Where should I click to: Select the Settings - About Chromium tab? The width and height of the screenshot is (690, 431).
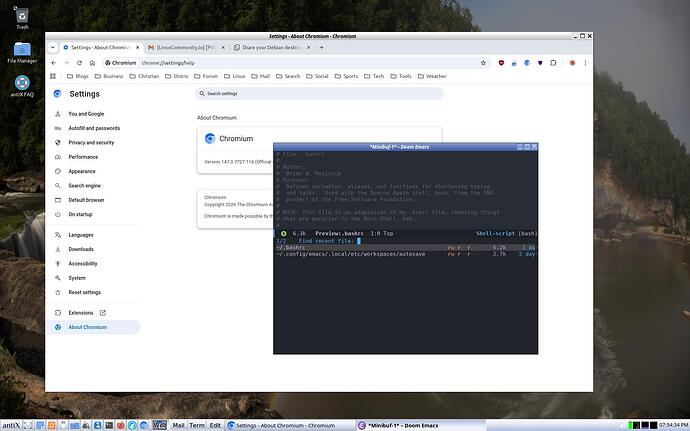[101, 47]
